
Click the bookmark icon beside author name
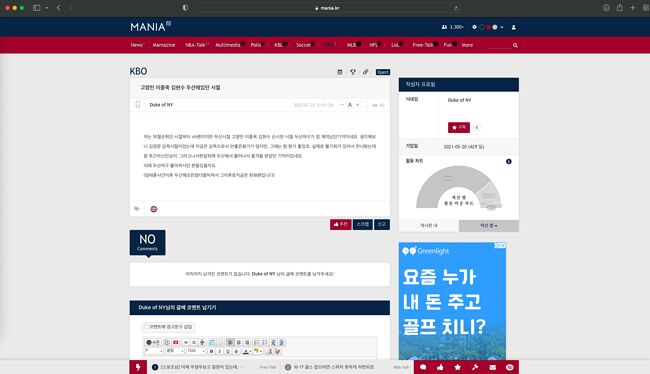pyautogui.click(x=138, y=104)
